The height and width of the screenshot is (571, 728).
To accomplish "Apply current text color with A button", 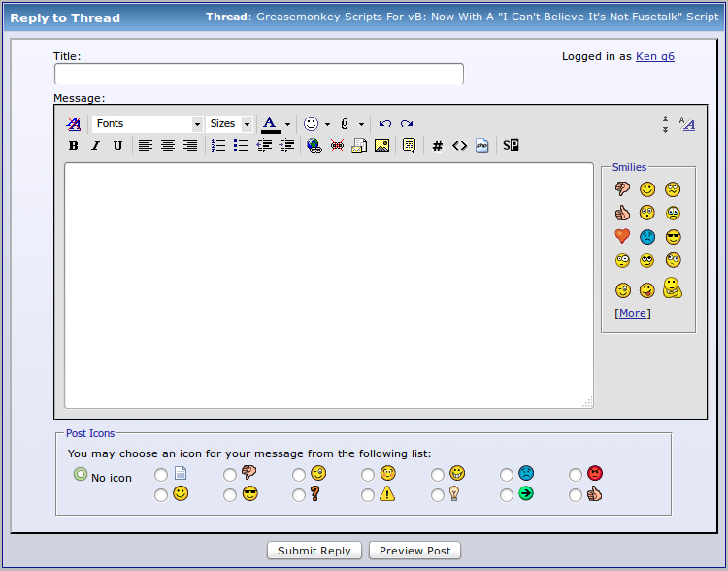I will click(x=271, y=124).
